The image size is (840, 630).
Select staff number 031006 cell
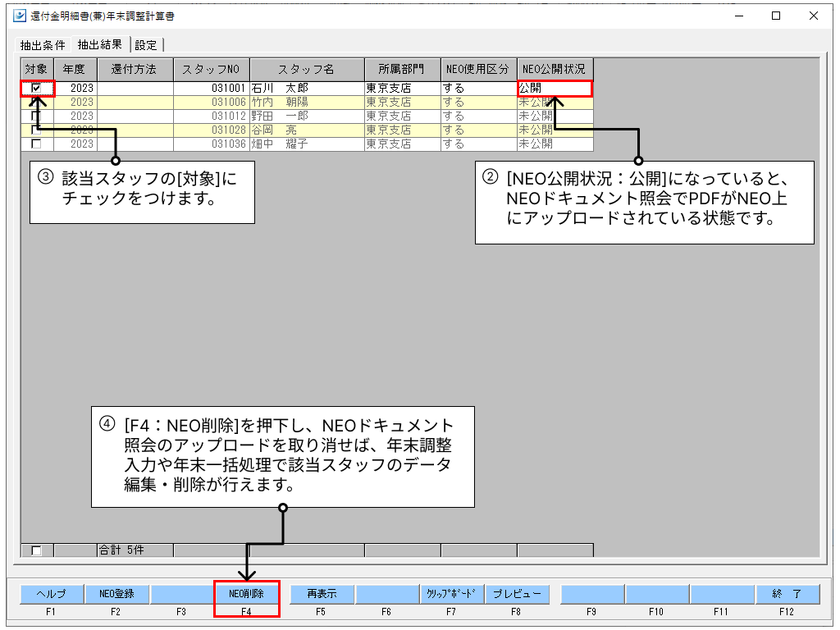(211, 102)
